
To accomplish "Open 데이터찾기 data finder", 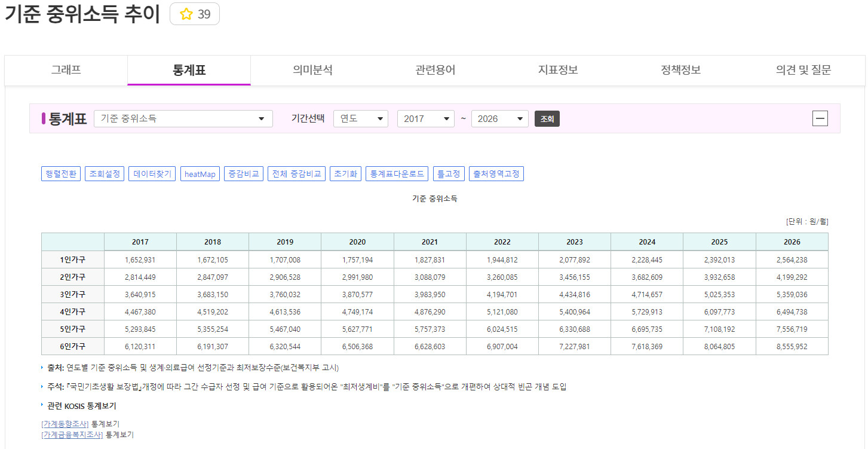I will 152,174.
